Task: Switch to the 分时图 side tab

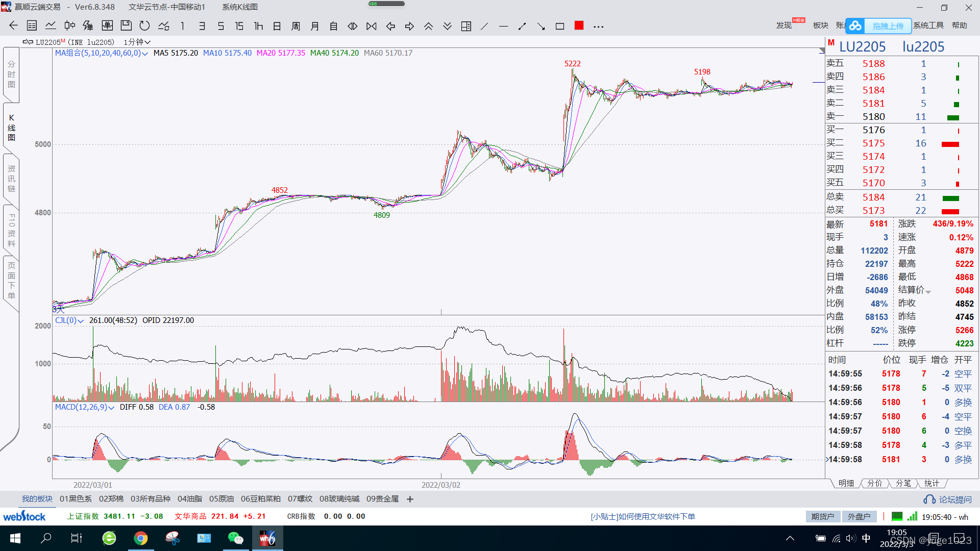Action: point(11,74)
